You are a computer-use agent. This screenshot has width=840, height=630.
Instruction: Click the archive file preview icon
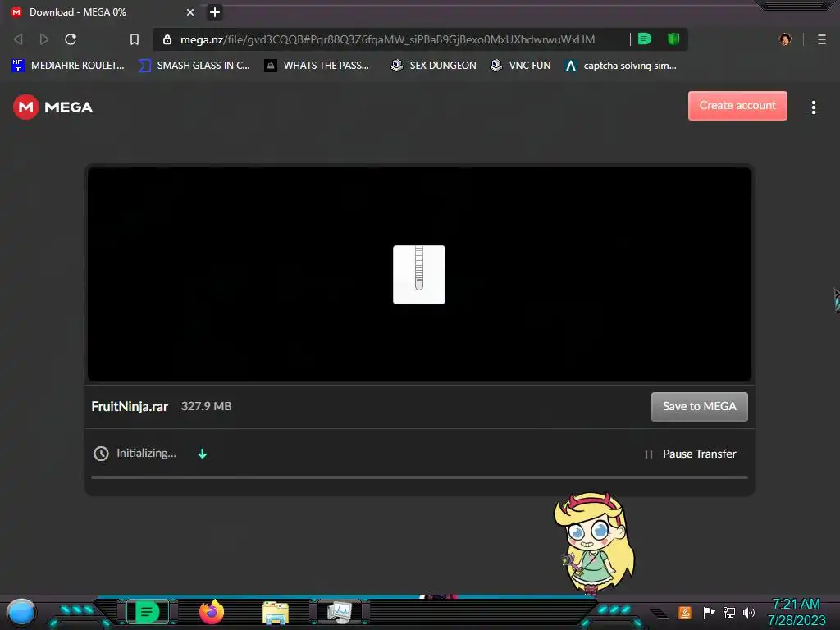coord(419,274)
